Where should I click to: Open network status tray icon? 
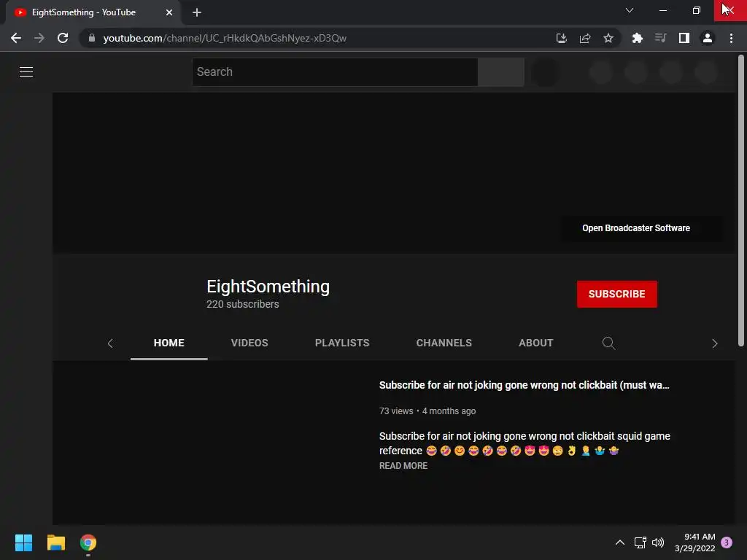click(640, 542)
